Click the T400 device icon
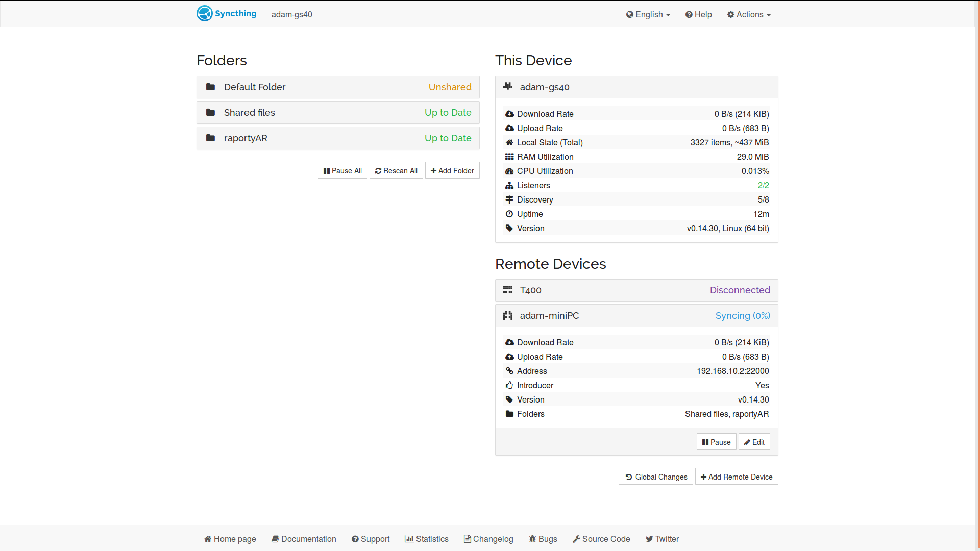Viewport: 980px width, 551px height. (508, 289)
